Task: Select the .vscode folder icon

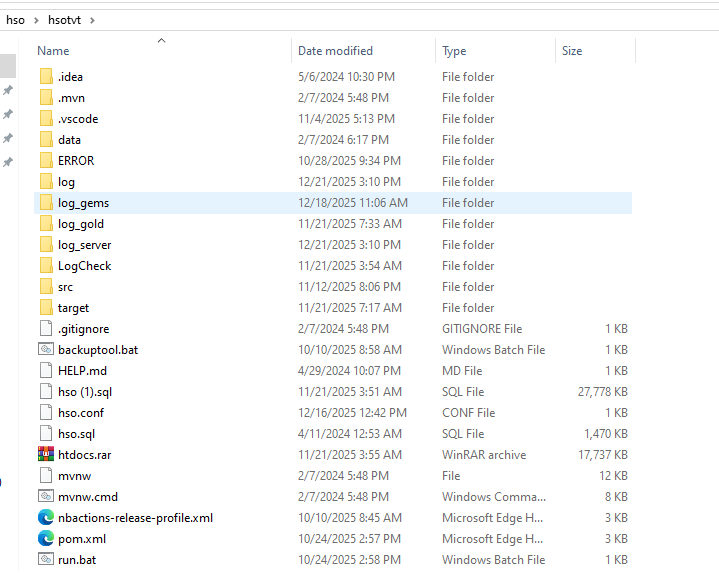Action: (46, 119)
